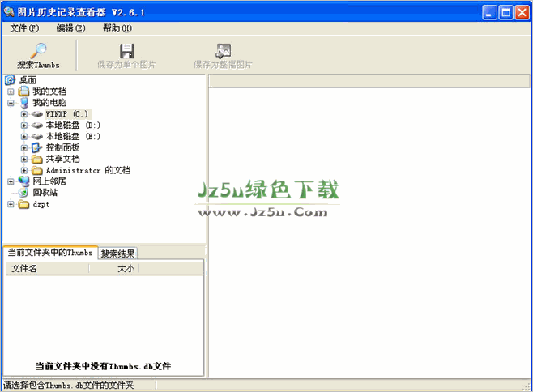Image resolution: width=533 pixels, height=392 pixels.
Task: Expand the dzpt folder node
Action: pyautogui.click(x=11, y=204)
